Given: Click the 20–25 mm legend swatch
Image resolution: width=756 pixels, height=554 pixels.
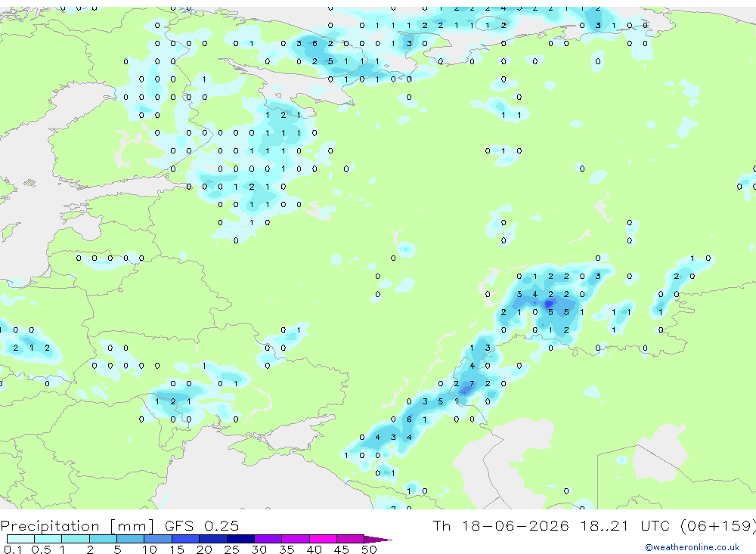Looking at the screenshot, I should click(x=213, y=539).
